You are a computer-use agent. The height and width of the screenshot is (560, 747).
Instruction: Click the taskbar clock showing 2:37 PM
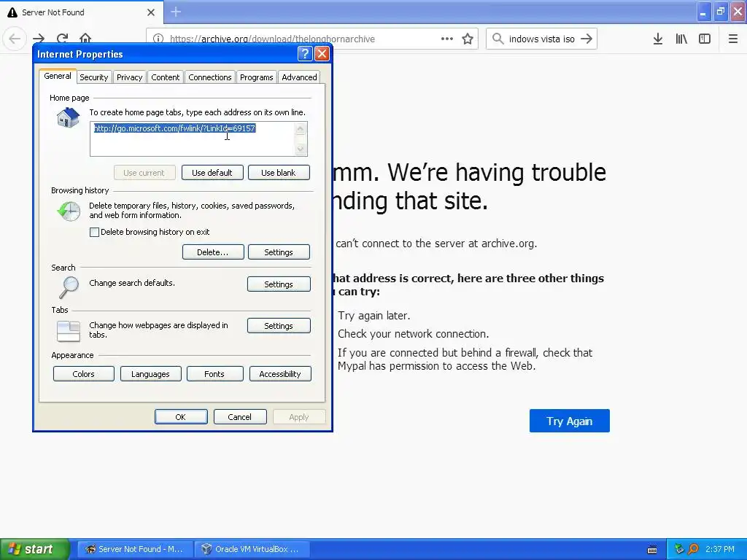(720, 549)
